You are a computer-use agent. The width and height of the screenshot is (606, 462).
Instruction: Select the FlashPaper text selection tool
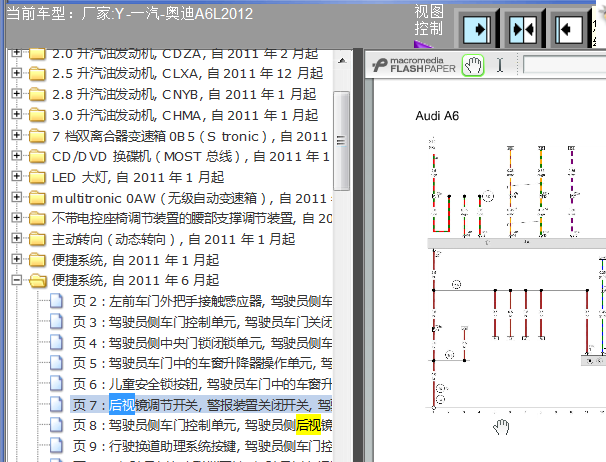[500, 65]
